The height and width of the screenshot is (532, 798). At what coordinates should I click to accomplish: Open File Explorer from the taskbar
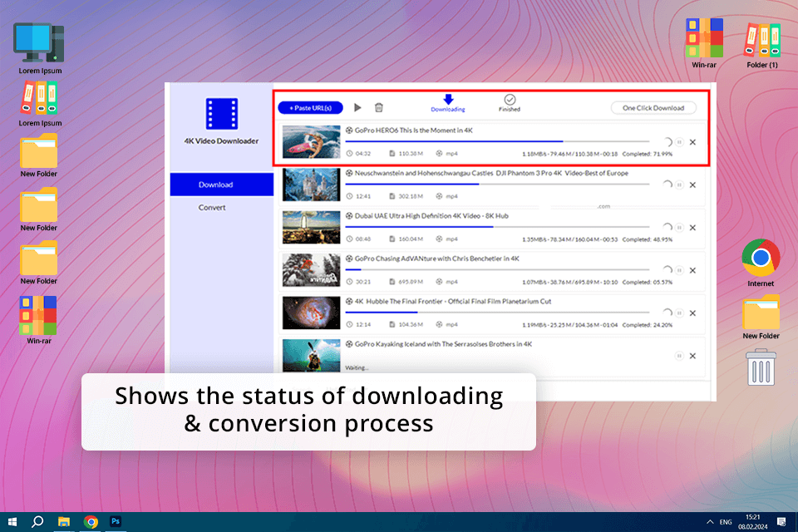[64, 522]
